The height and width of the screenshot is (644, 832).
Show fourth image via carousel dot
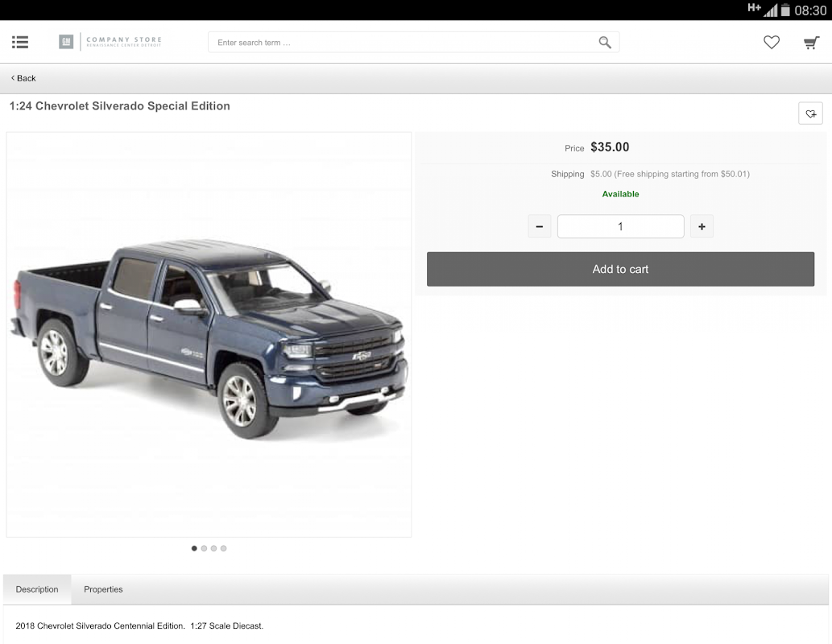[223, 548]
